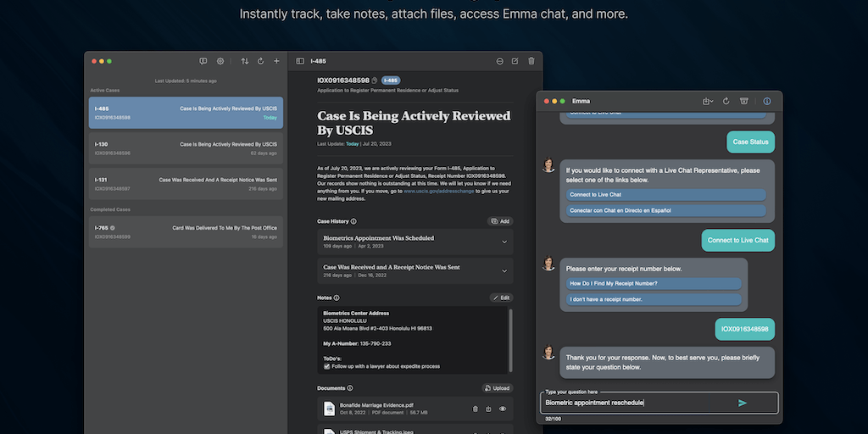
Task: Toggle the sidebar panel icon
Action: (x=300, y=61)
